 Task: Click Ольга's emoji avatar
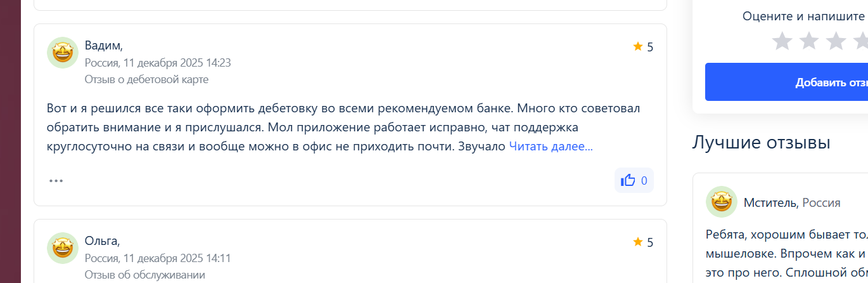(x=62, y=248)
